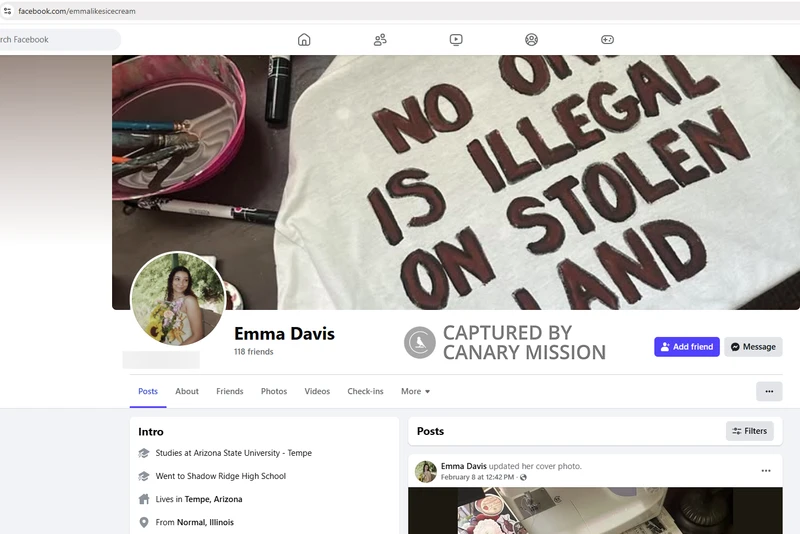Click the facebook.com/emmalikesicecream address bar
This screenshot has width=800, height=534.
[x=77, y=11]
